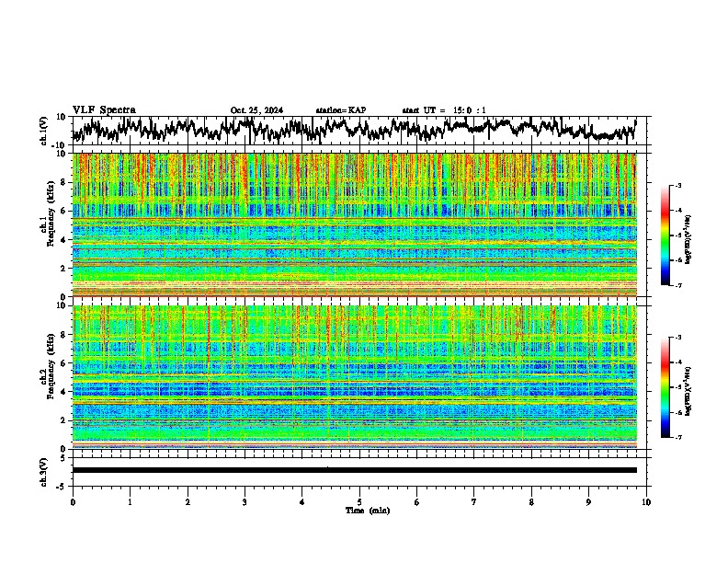Click the '-7' label on ch.1 colorbar

point(678,285)
